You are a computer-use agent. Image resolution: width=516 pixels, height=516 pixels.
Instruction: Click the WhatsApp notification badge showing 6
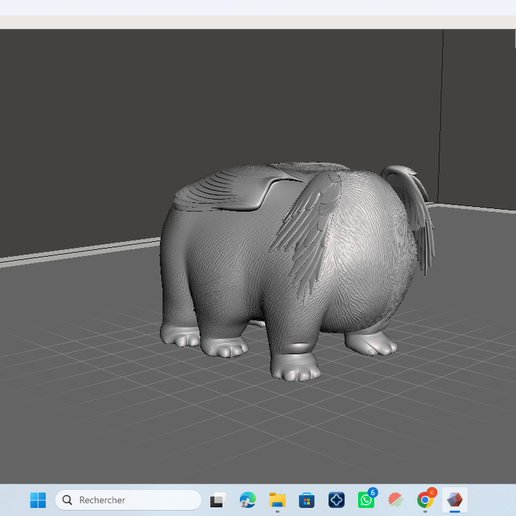coord(373,492)
